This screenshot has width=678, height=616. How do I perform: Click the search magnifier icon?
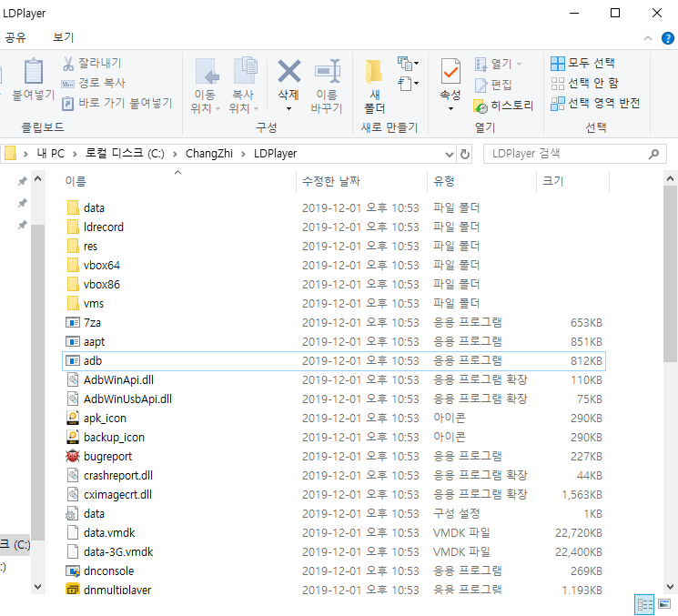tap(653, 154)
